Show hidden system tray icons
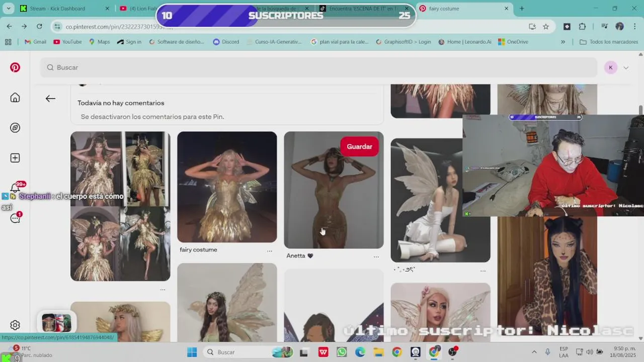This screenshot has height=362, width=644. [x=534, y=352]
